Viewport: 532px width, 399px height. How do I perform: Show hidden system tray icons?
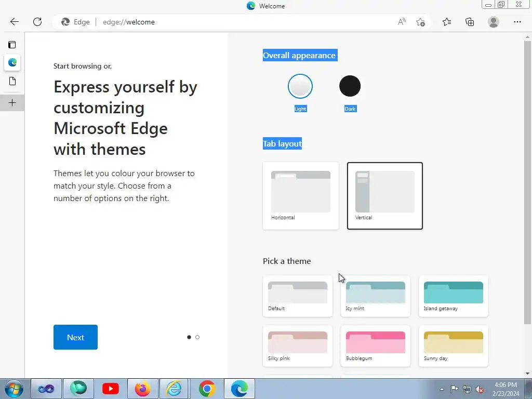point(442,390)
